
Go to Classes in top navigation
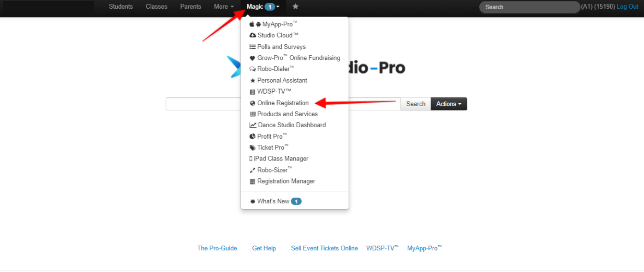pos(156,6)
